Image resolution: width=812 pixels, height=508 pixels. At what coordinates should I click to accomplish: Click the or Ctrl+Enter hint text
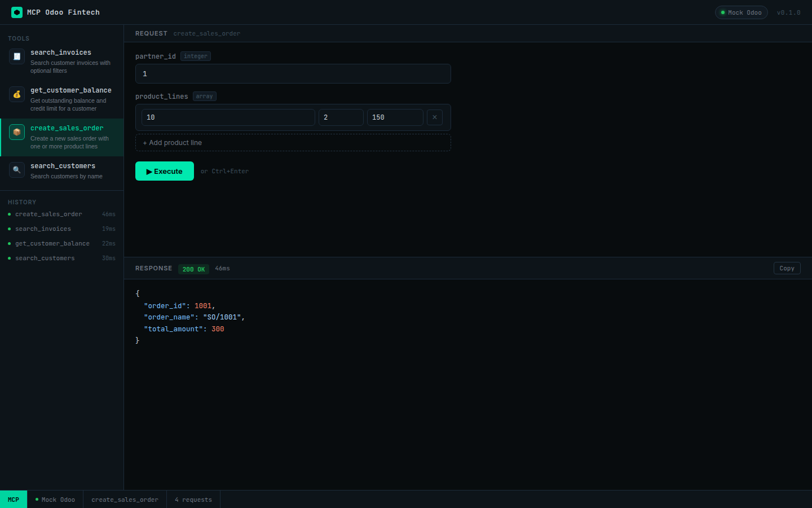tap(224, 172)
